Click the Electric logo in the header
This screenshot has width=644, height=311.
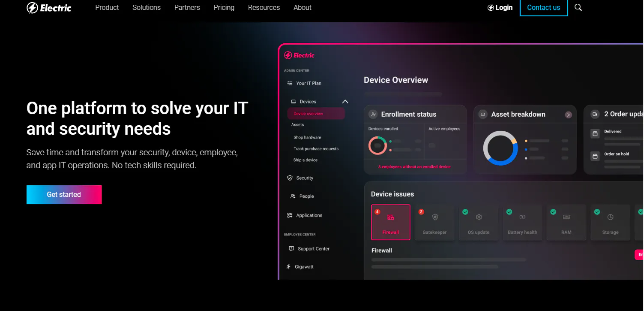coord(49,8)
